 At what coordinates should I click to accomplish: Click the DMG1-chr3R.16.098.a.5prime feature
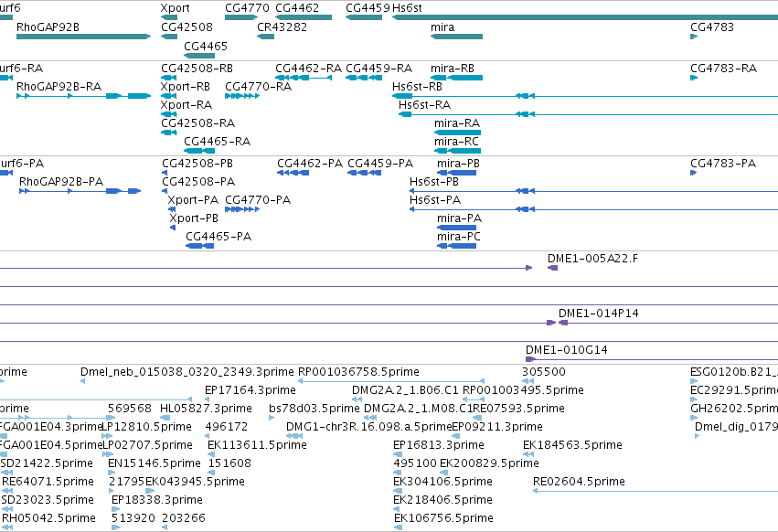pos(294,436)
